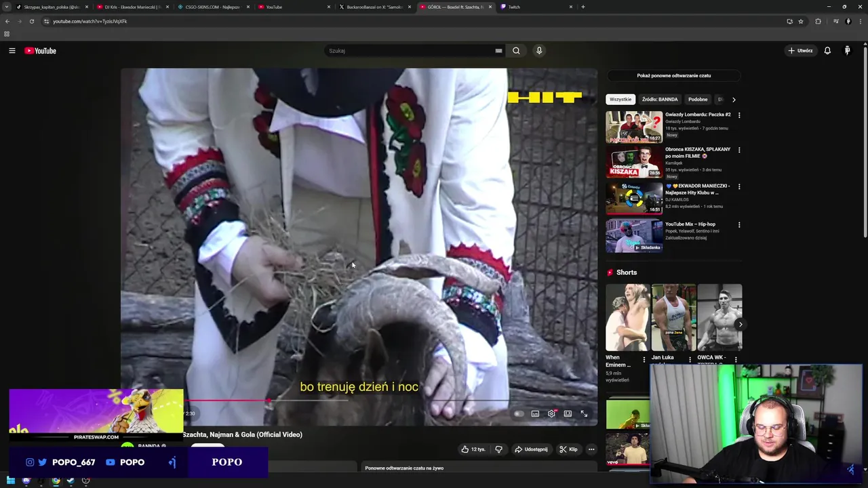
Task: Open the browser apps grid shortcut
Action: click(7, 34)
